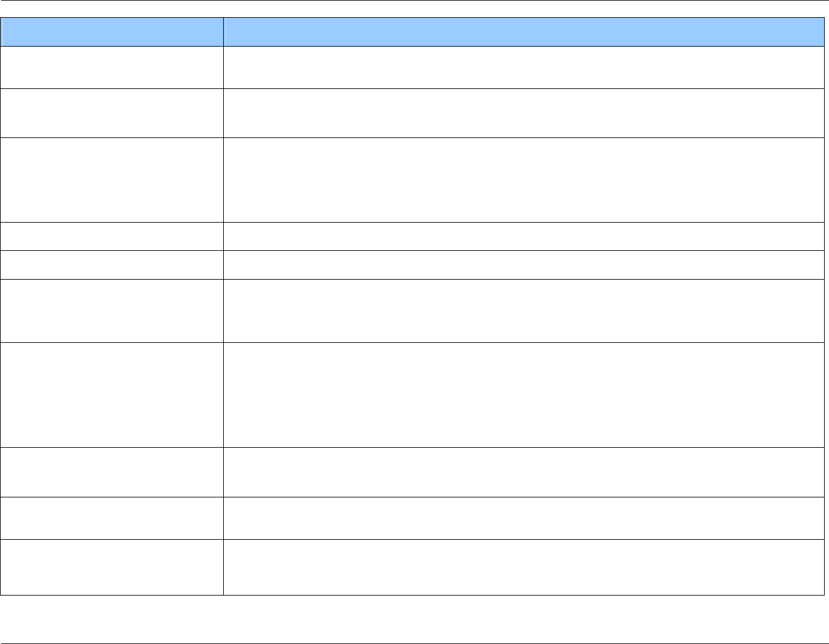
Task: Click left cell of ninth table row
Action: pyautogui.click(x=112, y=518)
